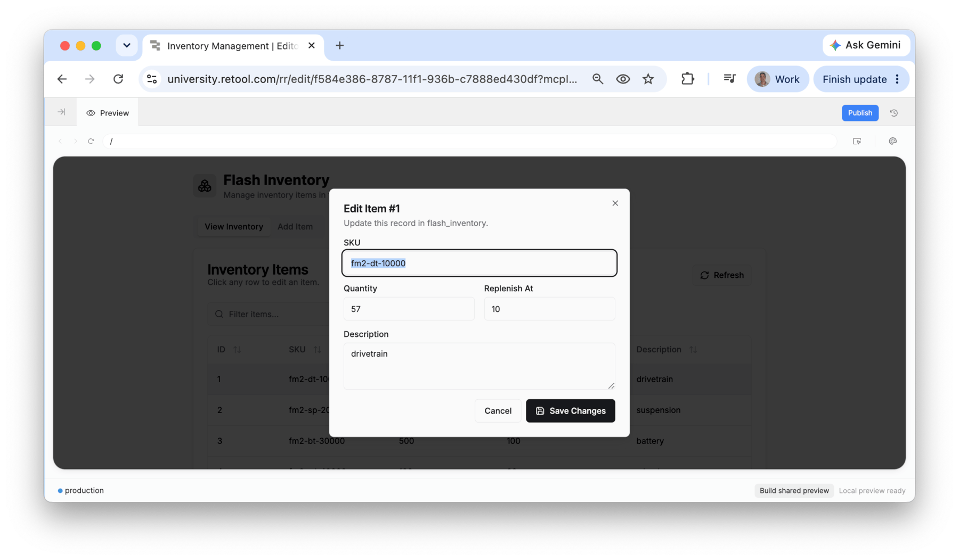959x560 pixels.
Task: Click the preview back arrow
Action: [x=60, y=141]
